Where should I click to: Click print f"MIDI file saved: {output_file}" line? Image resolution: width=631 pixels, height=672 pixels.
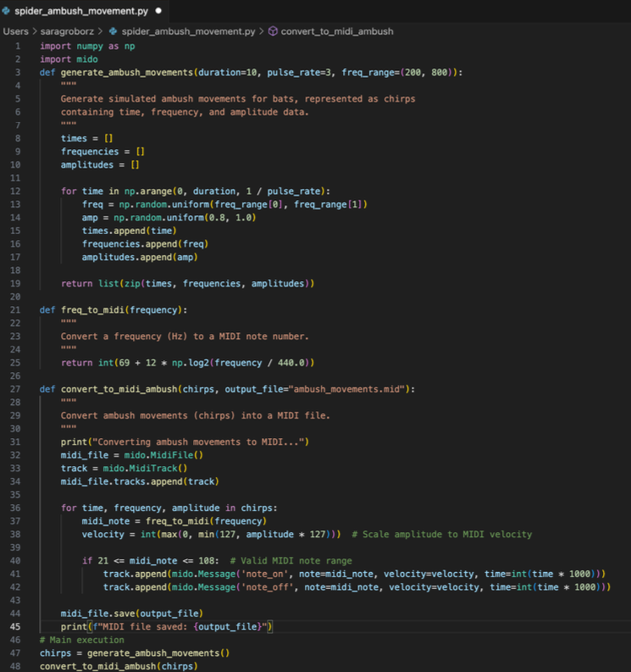[x=167, y=626]
